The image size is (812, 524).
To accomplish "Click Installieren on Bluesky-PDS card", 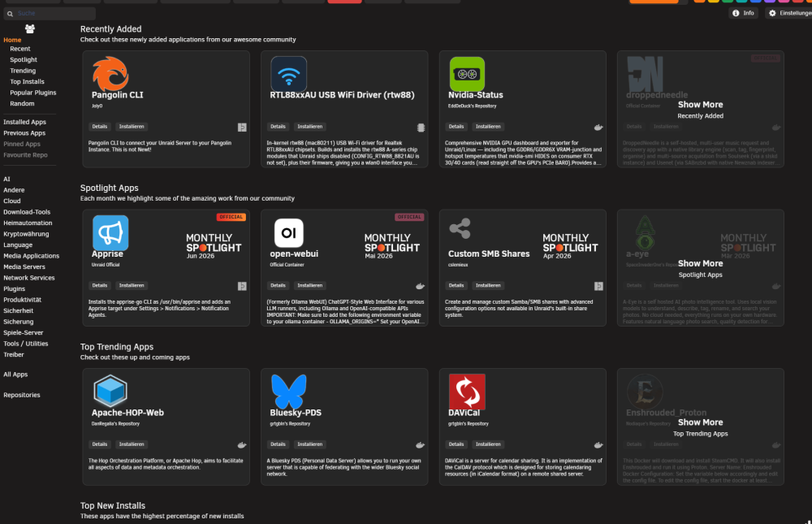I will tap(309, 444).
